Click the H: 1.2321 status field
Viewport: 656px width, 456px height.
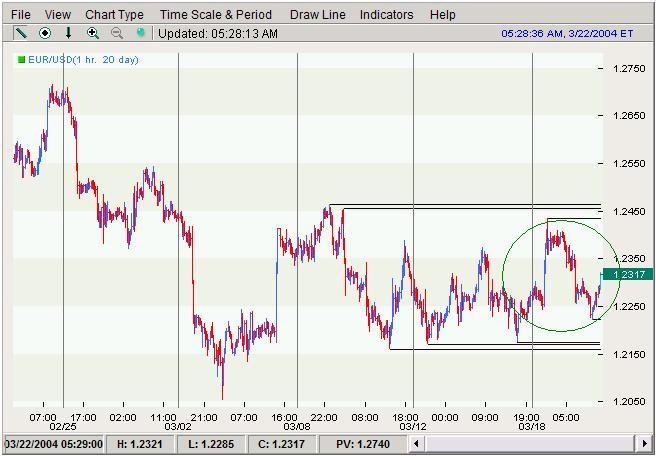[140, 443]
